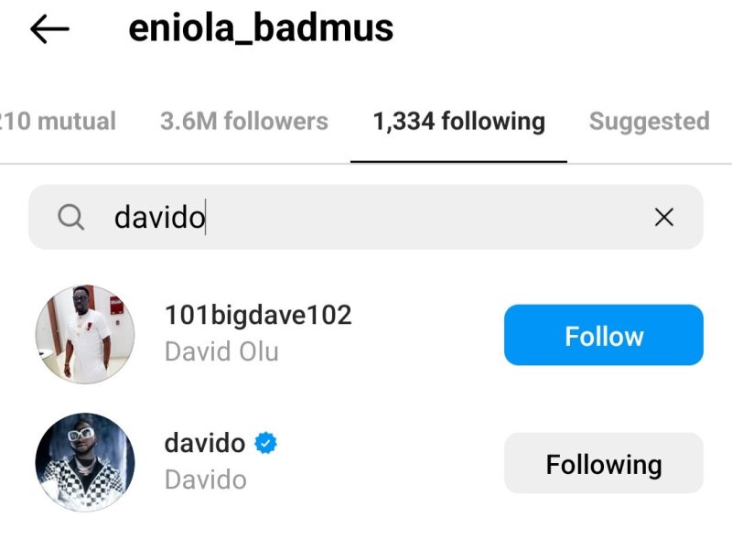The height and width of the screenshot is (560, 732).
Task: Open the 101bigdave102 username link
Action: pos(258,315)
